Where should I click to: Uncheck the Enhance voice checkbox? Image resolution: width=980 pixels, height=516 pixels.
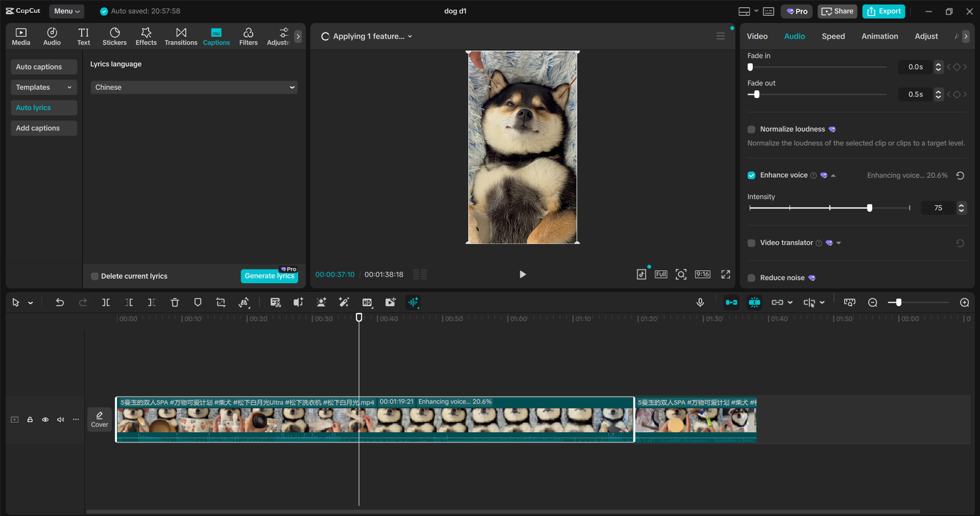(752, 176)
